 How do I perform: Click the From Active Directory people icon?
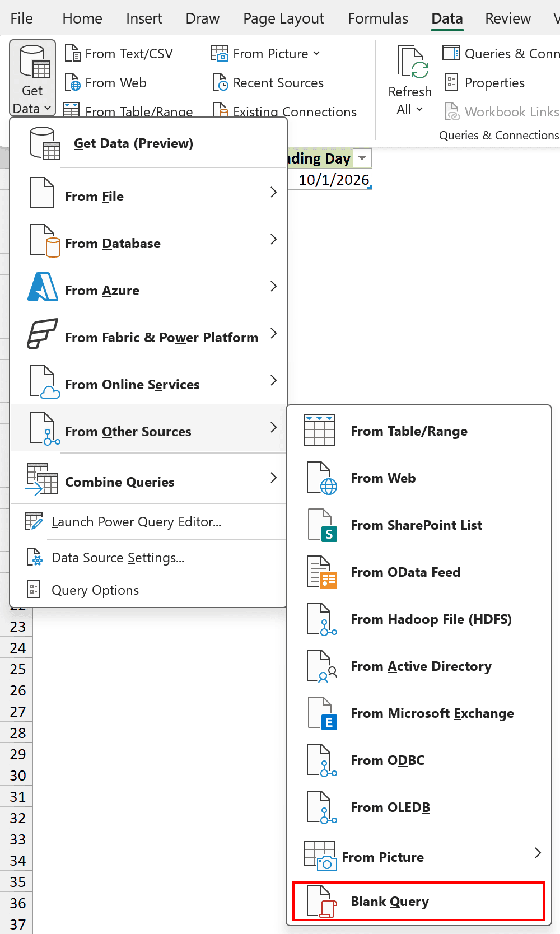click(x=322, y=666)
